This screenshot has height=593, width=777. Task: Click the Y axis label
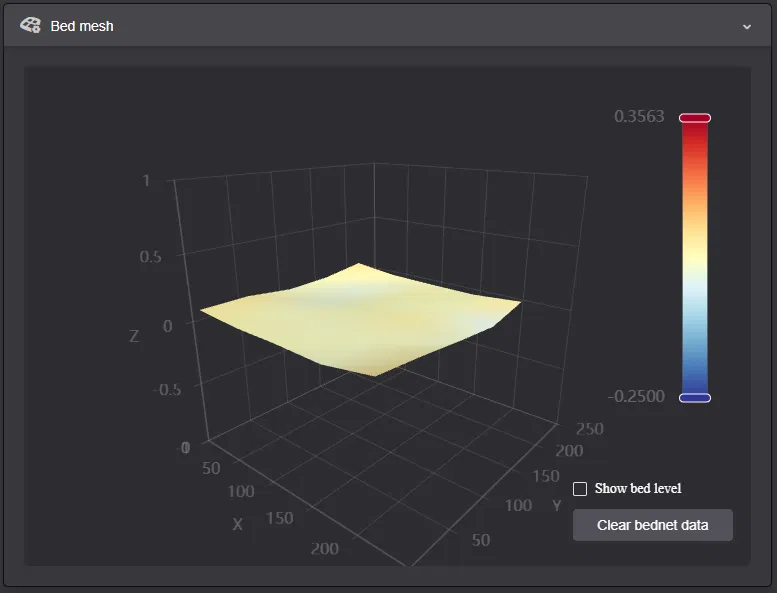(x=556, y=506)
